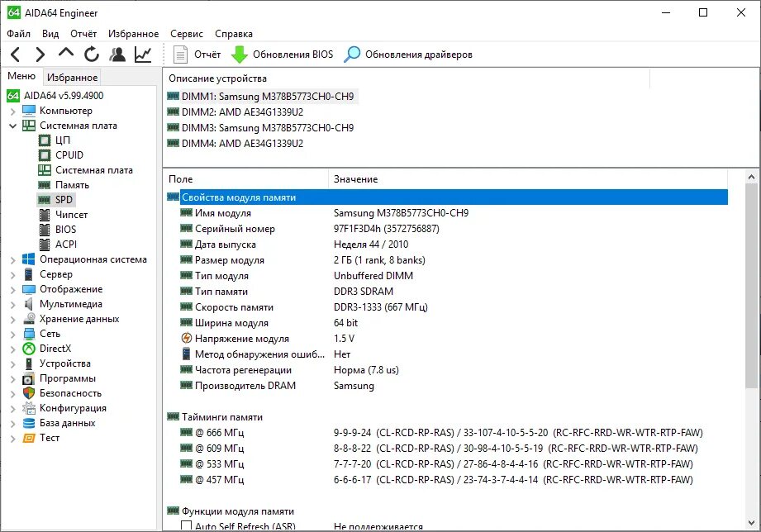
Task: Click the Конфигурация gear icon
Action: coord(29,408)
